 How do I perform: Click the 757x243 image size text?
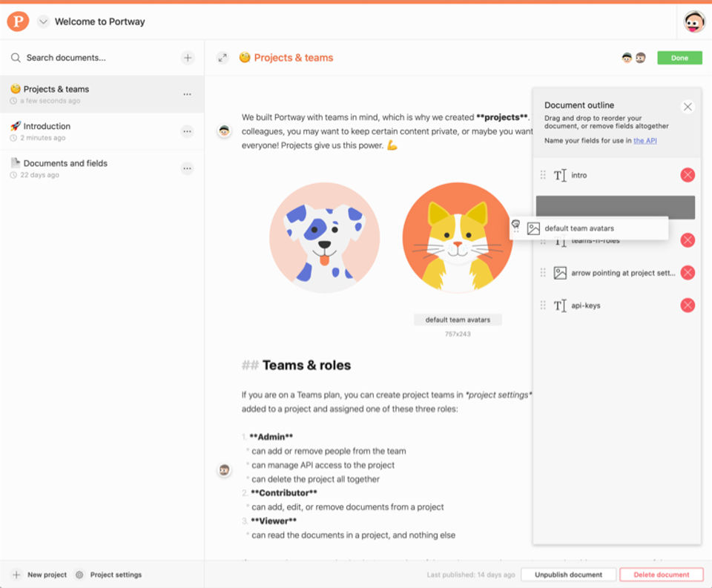point(458,334)
